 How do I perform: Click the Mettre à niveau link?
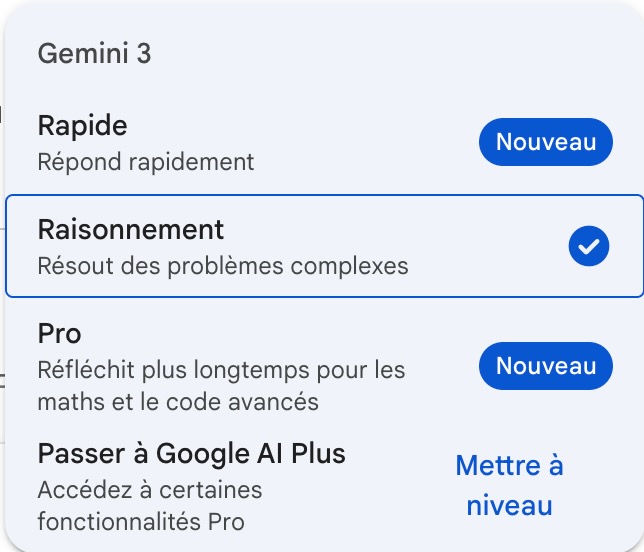pos(509,485)
